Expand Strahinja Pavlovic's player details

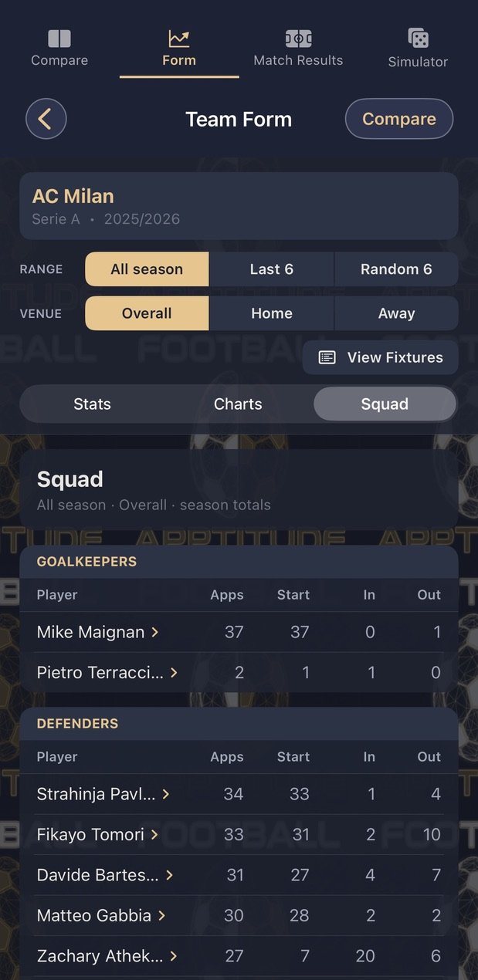point(103,794)
